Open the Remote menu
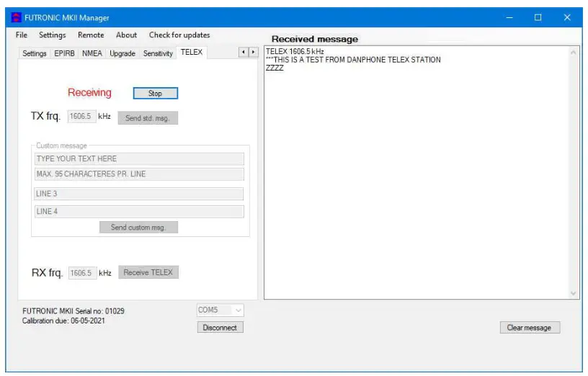This screenshot has height=376, width=588. point(91,35)
